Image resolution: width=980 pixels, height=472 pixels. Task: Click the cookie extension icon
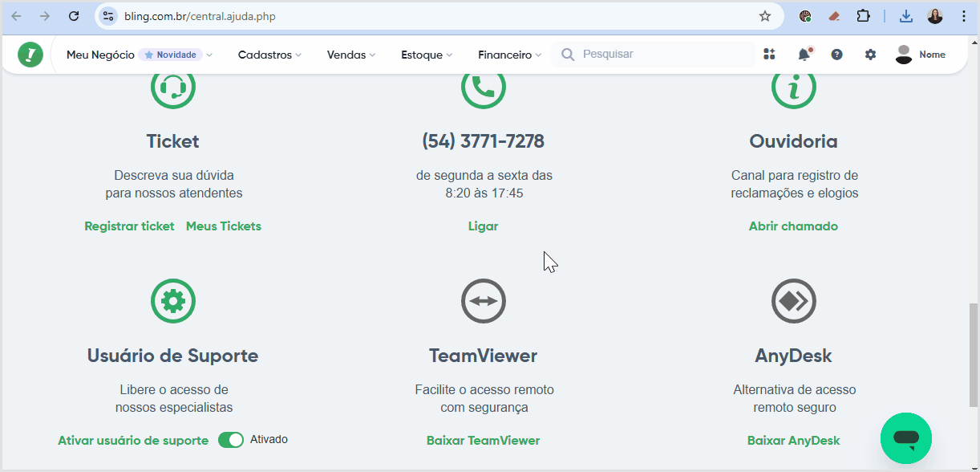click(806, 16)
